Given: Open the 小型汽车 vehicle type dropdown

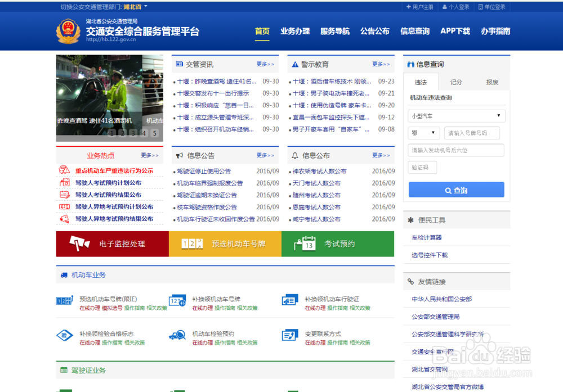Looking at the screenshot, I should (456, 115).
